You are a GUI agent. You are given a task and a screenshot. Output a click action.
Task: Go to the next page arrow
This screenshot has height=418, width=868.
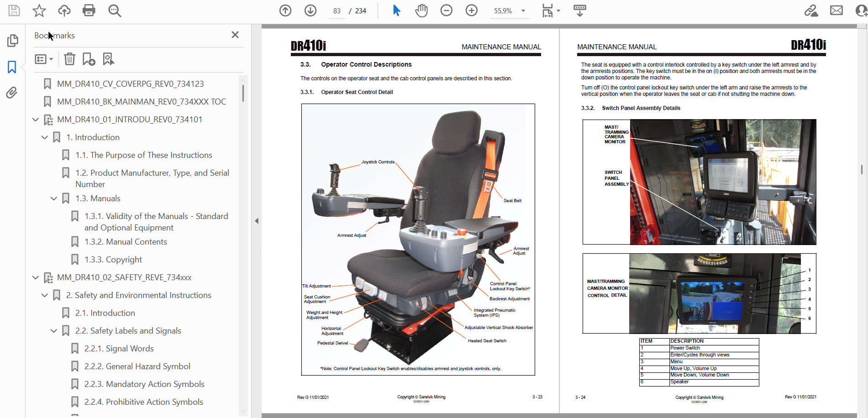(x=310, y=10)
